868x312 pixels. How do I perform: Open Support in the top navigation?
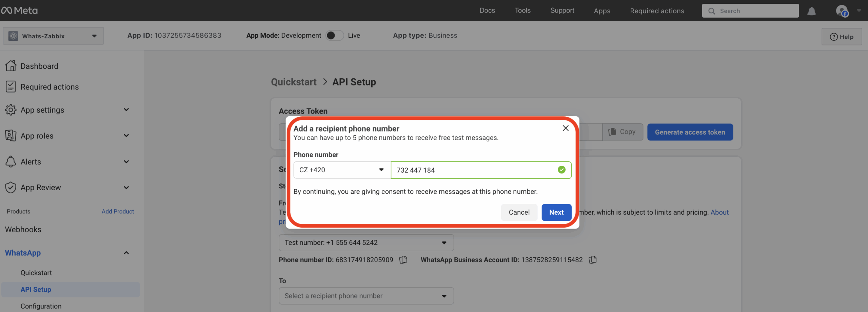(562, 11)
